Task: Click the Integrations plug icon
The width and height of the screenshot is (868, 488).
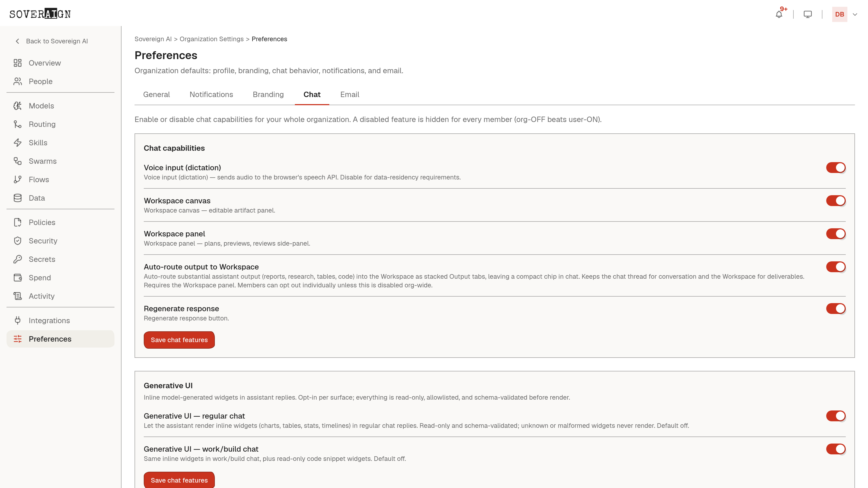Action: [18, 321]
